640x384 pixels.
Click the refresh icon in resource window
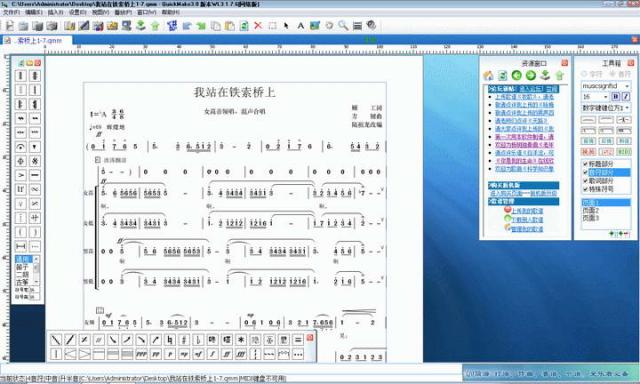click(502, 75)
